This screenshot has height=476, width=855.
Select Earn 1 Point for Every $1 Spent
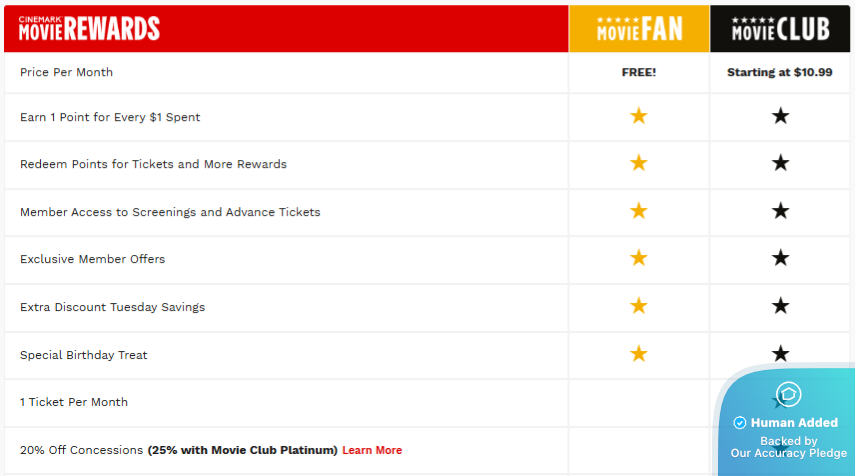[110, 117]
